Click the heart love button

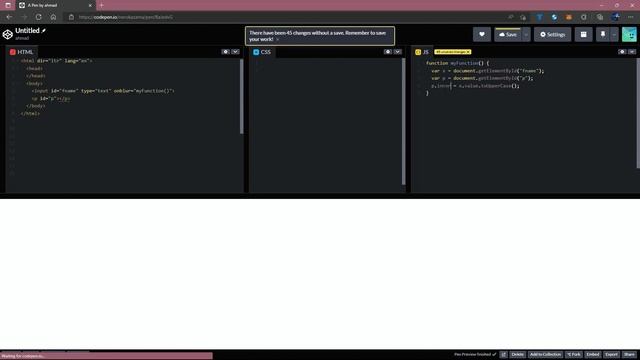pos(482,35)
